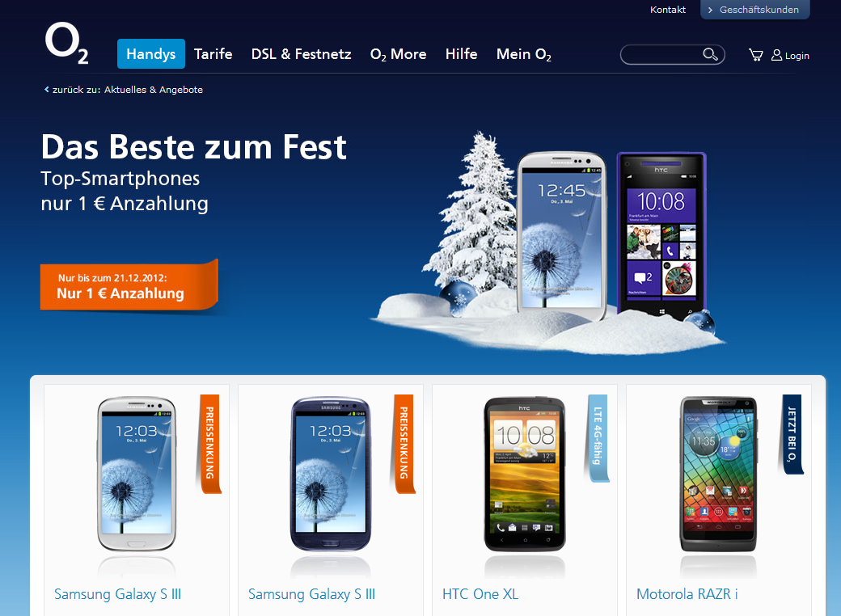
Task: Open the Tarife menu item
Action: click(x=213, y=54)
